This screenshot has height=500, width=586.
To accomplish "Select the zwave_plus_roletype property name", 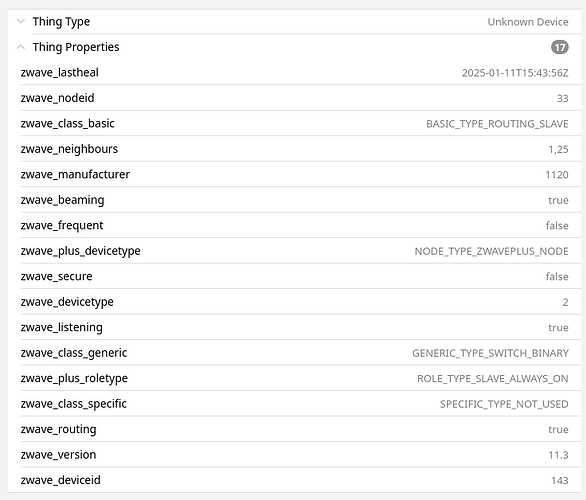I will click(74, 378).
